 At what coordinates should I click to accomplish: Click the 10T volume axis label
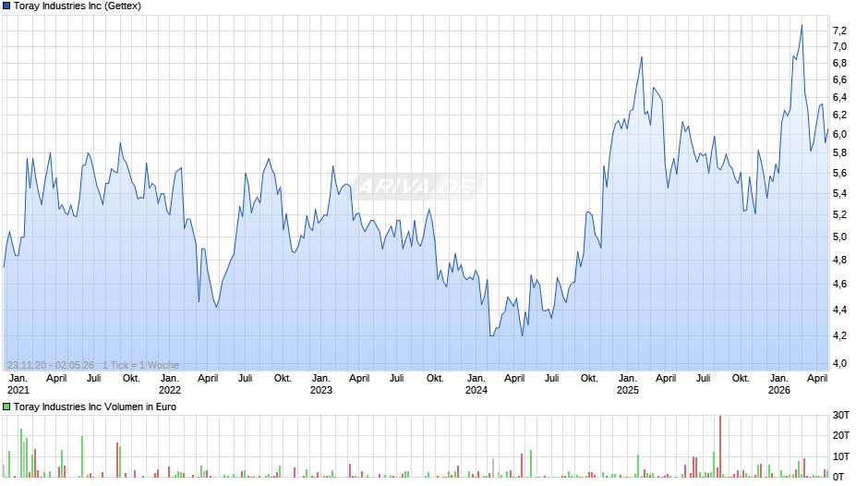pos(841,456)
